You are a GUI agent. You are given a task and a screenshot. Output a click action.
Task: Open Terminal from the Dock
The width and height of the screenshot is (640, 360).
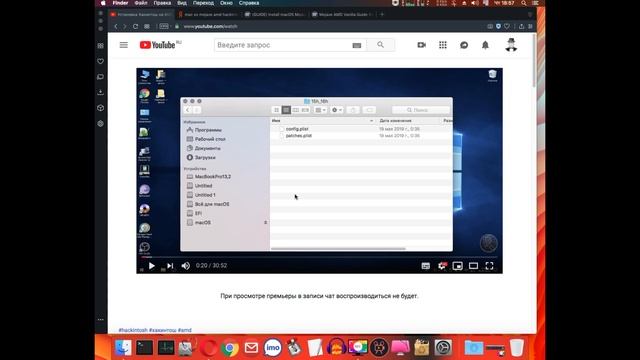click(x=144, y=348)
